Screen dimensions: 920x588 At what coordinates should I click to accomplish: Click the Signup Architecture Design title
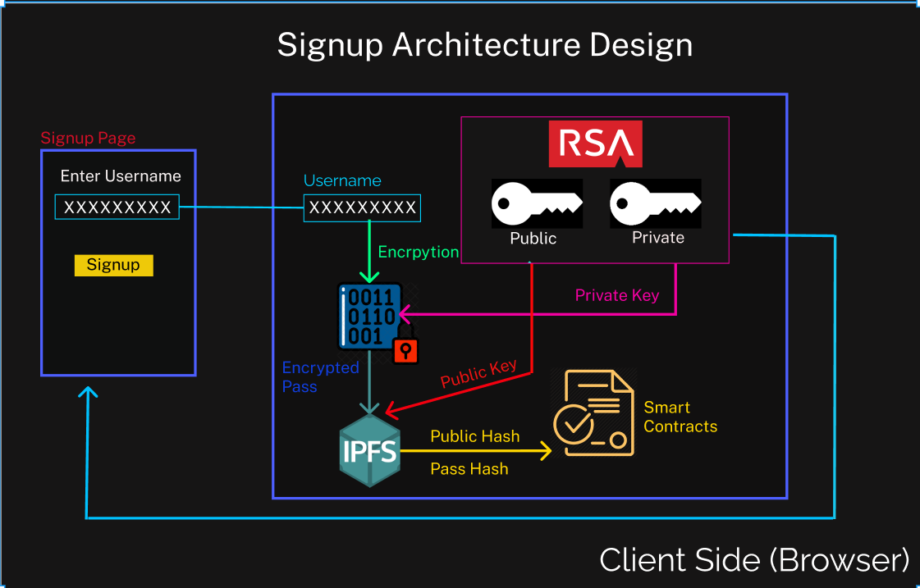[485, 44]
